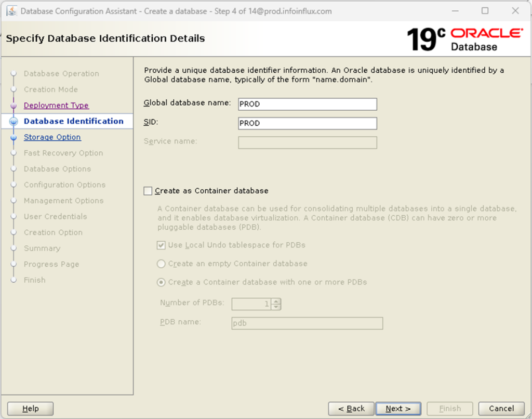The width and height of the screenshot is (532, 419).
Task: Increase Number of PDBs with up arrow
Action: click(277, 301)
